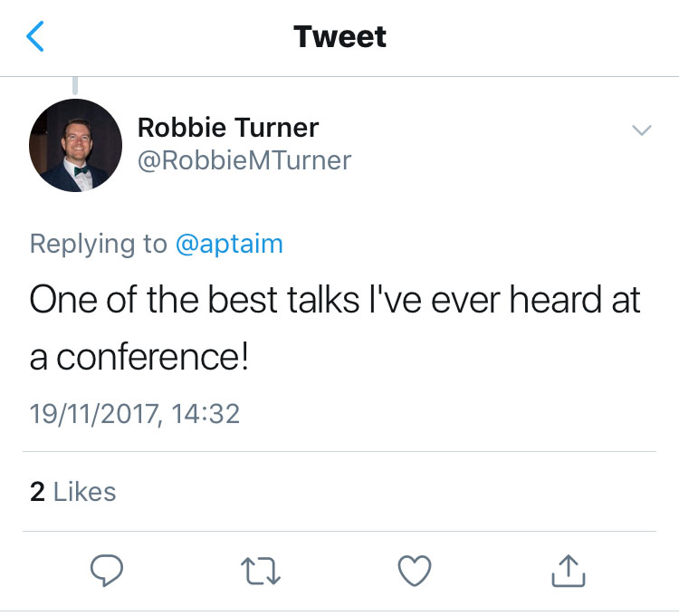This screenshot has width=679, height=616.
Task: Open the @aptaim mention link
Action: (229, 244)
